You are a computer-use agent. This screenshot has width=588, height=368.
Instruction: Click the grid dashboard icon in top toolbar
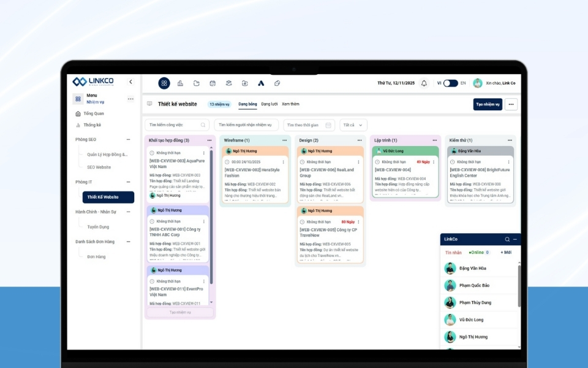click(164, 83)
